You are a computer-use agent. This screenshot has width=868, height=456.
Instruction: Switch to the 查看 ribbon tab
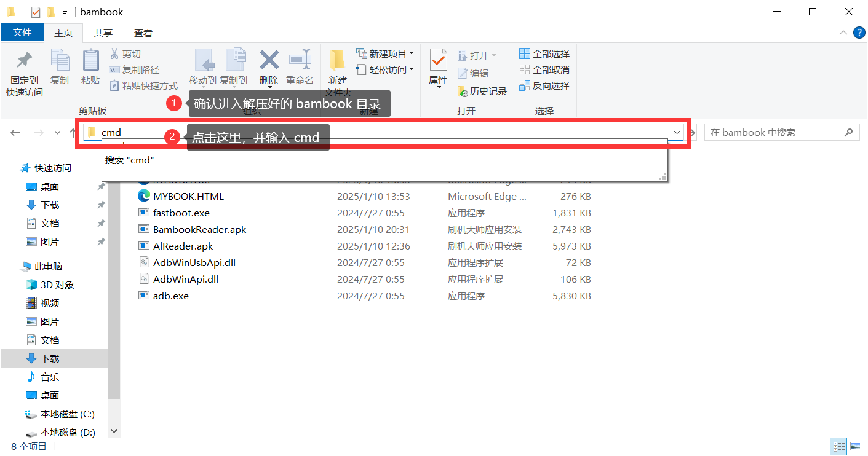(x=143, y=33)
